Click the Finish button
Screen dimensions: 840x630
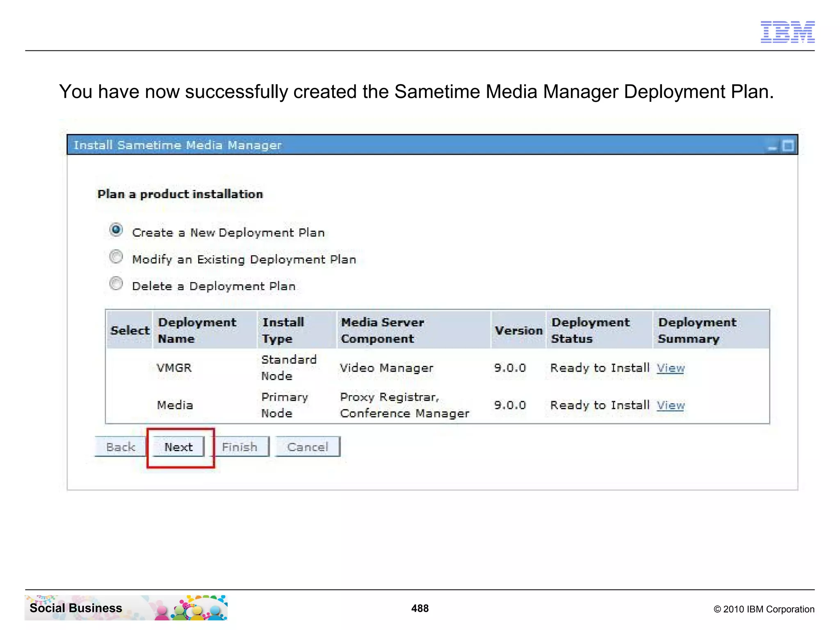[240, 447]
